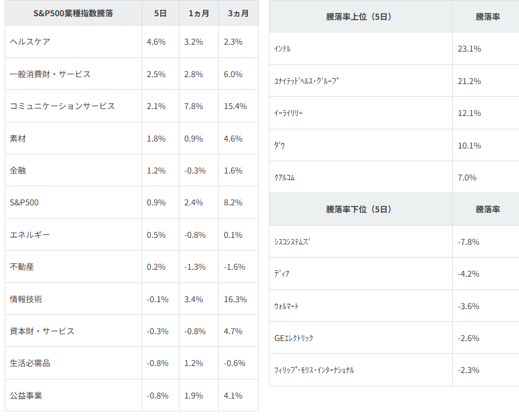Image resolution: width=519 pixels, height=420 pixels.
Task: Select the イーライリリー stock row
Action: tap(289, 113)
